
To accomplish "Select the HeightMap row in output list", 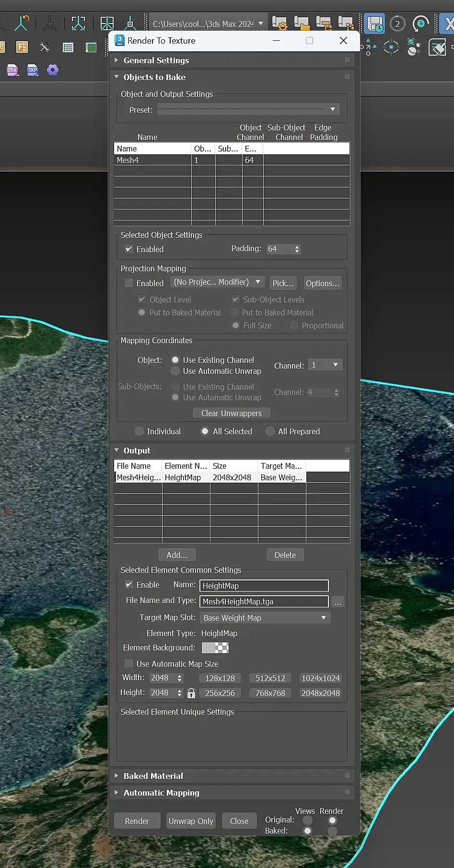I will [232, 477].
